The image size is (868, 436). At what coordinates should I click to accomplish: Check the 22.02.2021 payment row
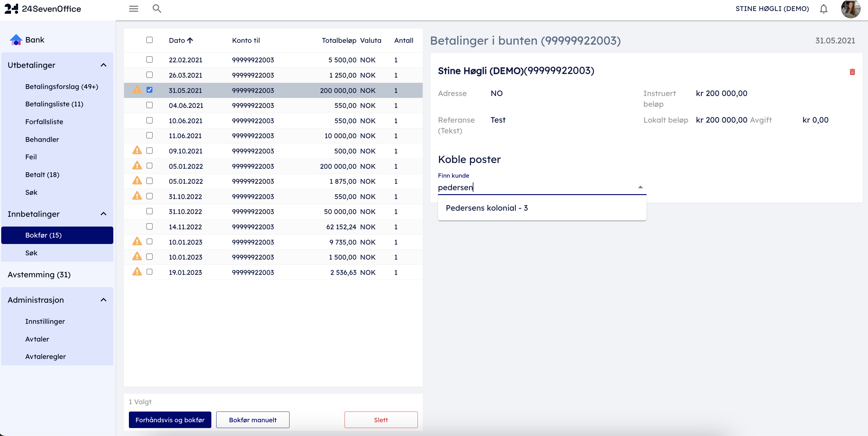(149, 60)
